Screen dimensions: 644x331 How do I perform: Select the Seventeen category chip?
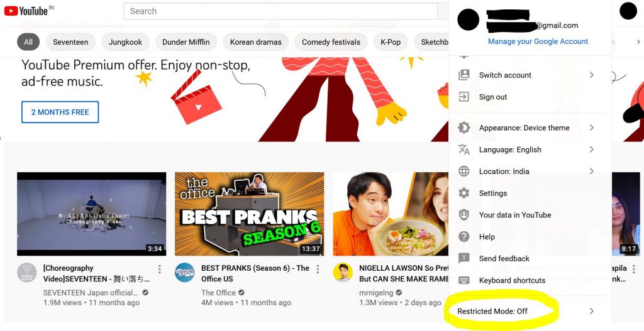[70, 42]
